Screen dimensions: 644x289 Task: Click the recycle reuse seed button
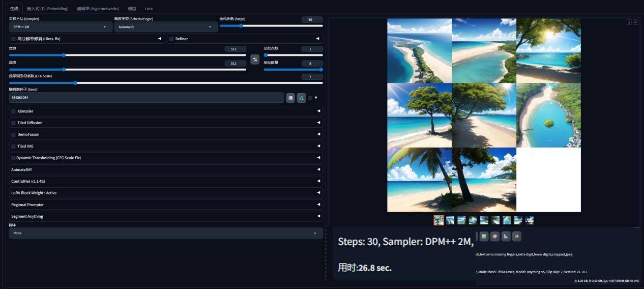(302, 98)
